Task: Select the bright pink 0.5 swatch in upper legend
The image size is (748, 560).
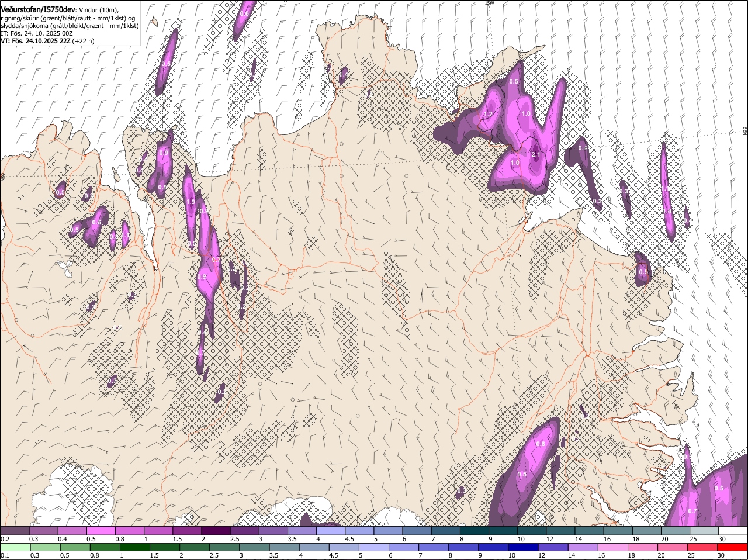Action: point(101,531)
